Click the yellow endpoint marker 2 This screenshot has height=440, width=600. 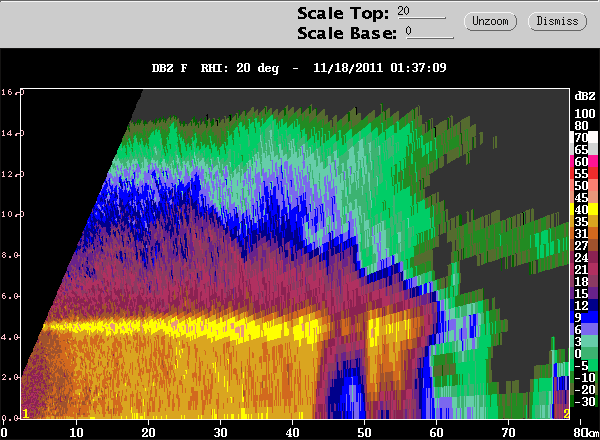(x=566, y=414)
